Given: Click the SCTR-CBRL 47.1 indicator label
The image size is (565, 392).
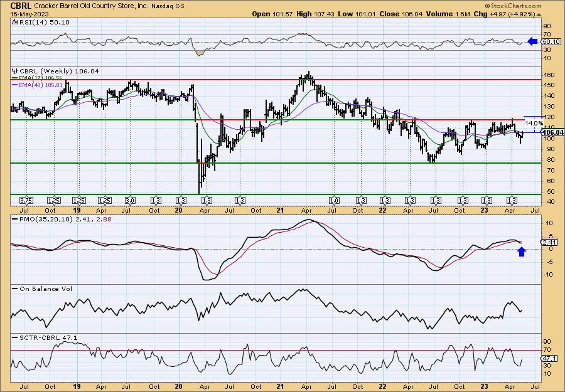Looking at the screenshot, I should pyautogui.click(x=48, y=337).
